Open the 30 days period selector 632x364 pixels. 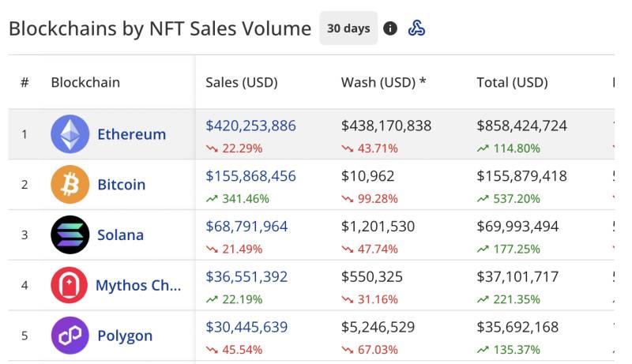click(348, 28)
